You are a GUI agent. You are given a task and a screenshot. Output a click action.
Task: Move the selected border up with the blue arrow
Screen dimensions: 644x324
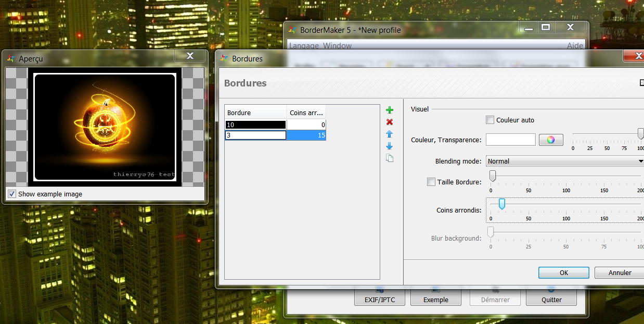390,134
